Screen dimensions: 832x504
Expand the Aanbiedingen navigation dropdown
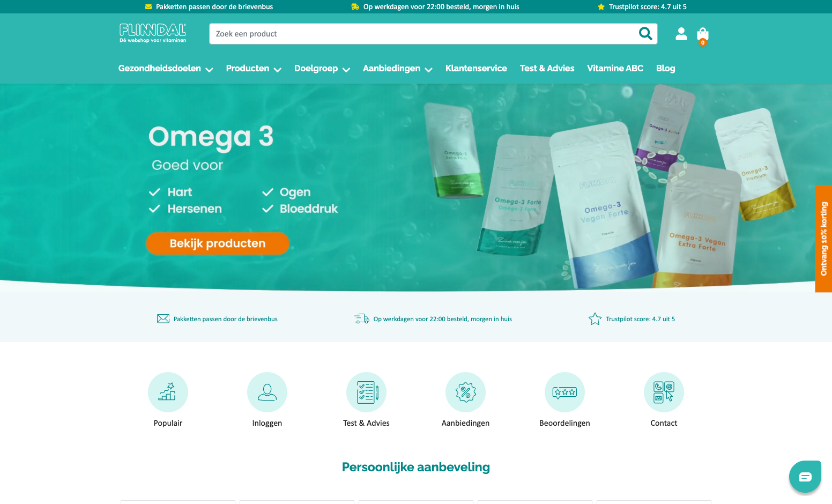click(398, 69)
